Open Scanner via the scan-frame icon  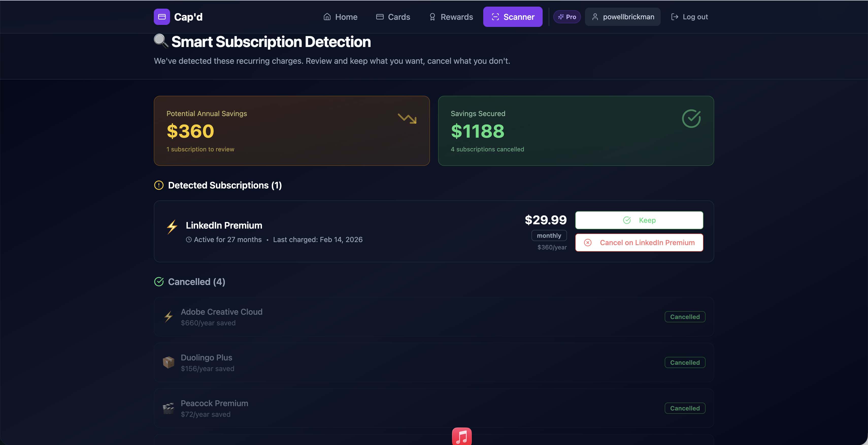pyautogui.click(x=495, y=17)
